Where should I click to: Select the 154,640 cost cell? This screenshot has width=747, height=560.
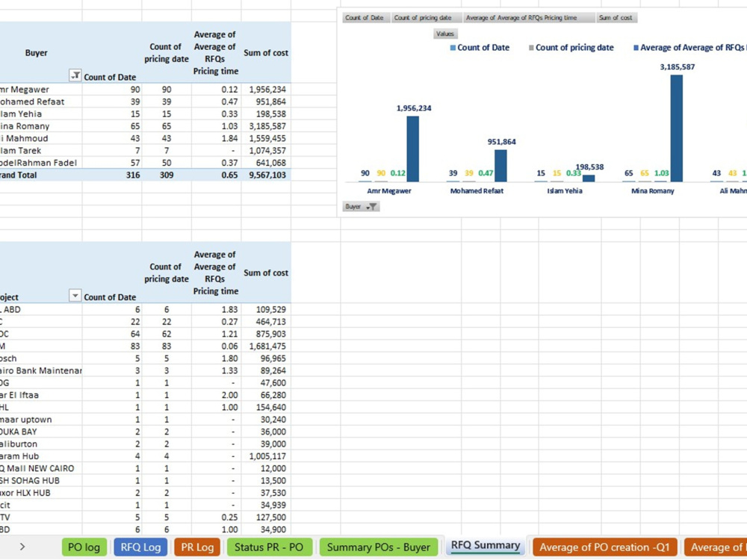point(265,407)
